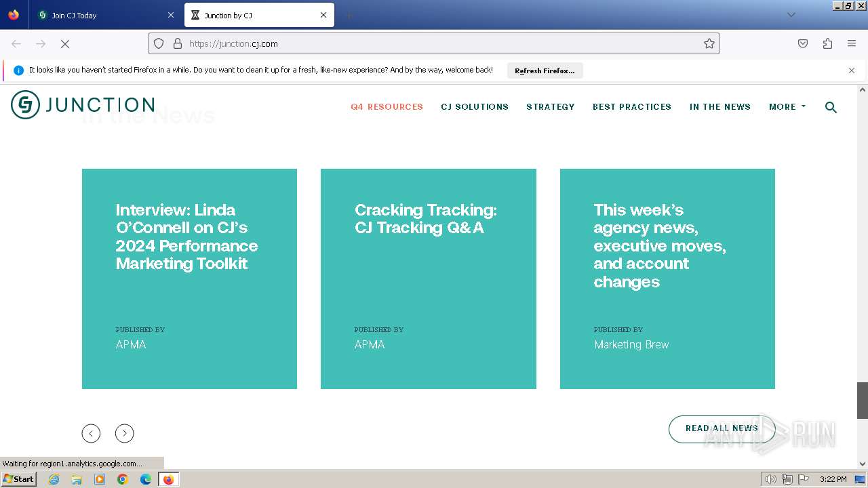Click the 3:22 PM system clock

tap(833, 479)
